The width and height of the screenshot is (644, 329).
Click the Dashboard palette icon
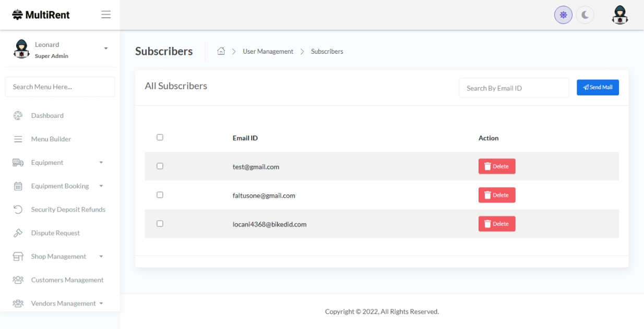point(18,116)
